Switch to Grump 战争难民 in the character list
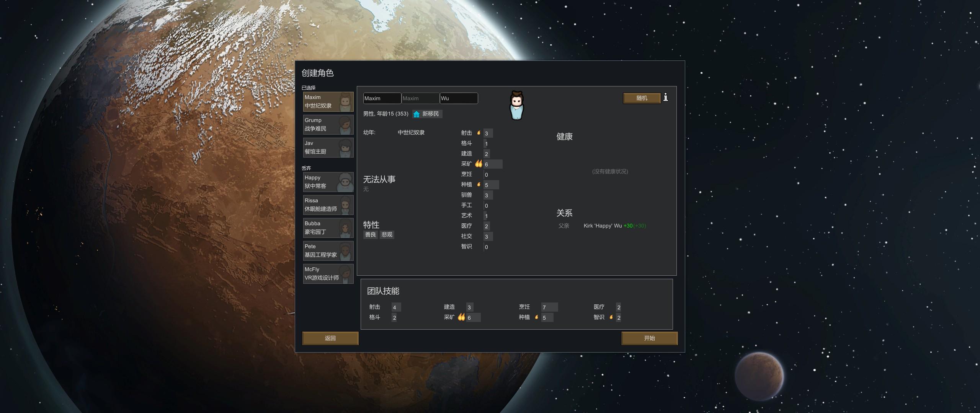 coord(328,124)
